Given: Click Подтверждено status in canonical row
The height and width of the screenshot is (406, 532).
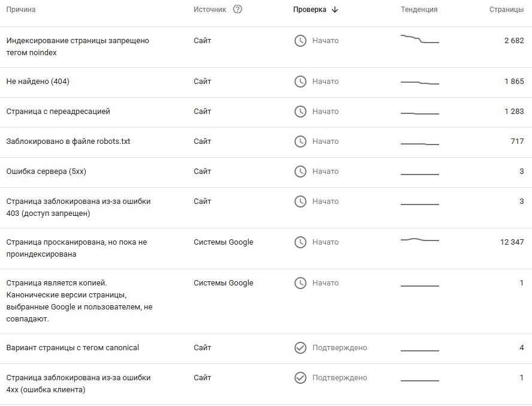Looking at the screenshot, I should (340, 348).
